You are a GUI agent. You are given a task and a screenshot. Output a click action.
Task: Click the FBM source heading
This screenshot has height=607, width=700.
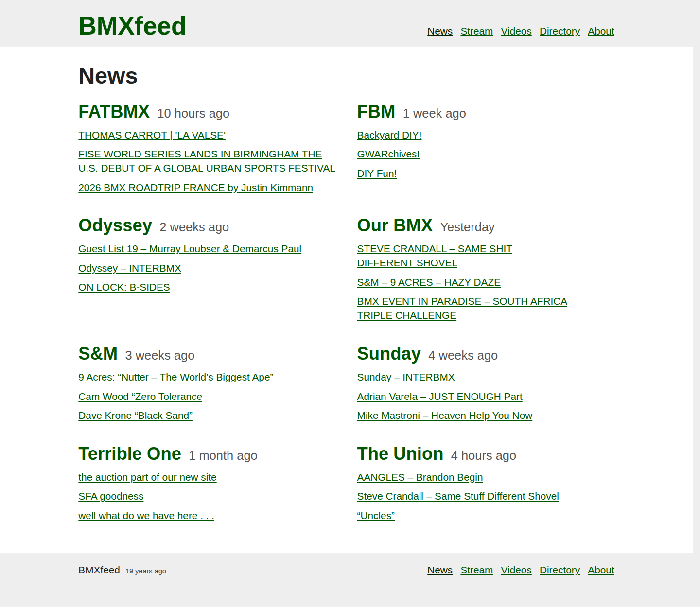click(376, 112)
